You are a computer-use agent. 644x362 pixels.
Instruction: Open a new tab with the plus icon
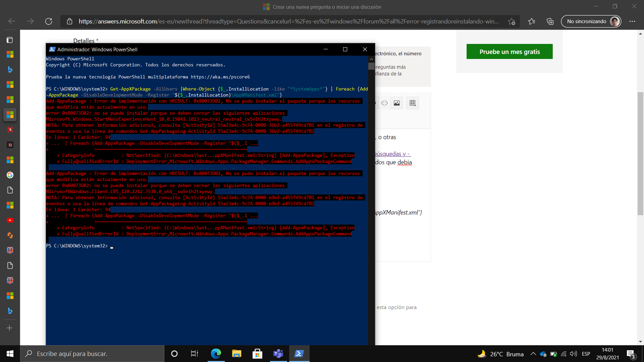point(10,328)
